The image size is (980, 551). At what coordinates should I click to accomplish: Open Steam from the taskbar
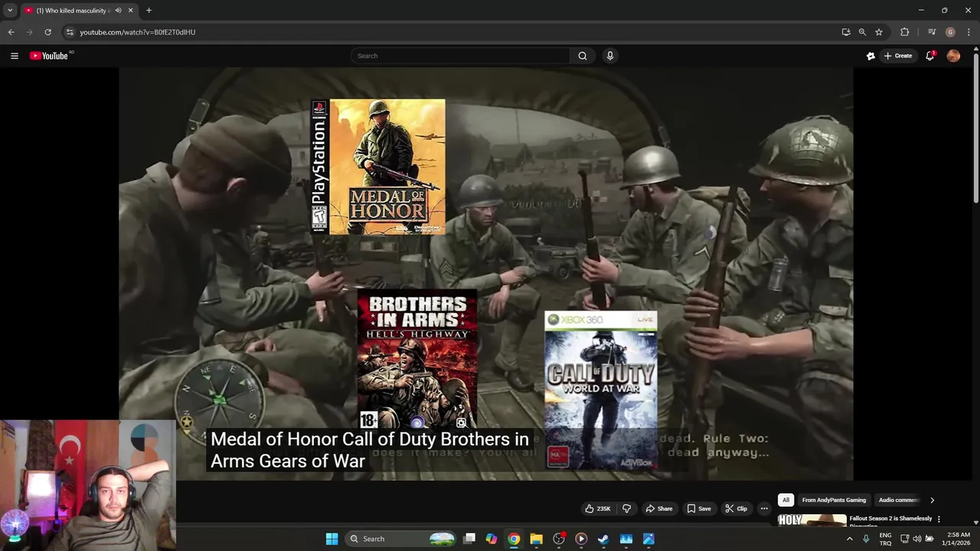(603, 539)
